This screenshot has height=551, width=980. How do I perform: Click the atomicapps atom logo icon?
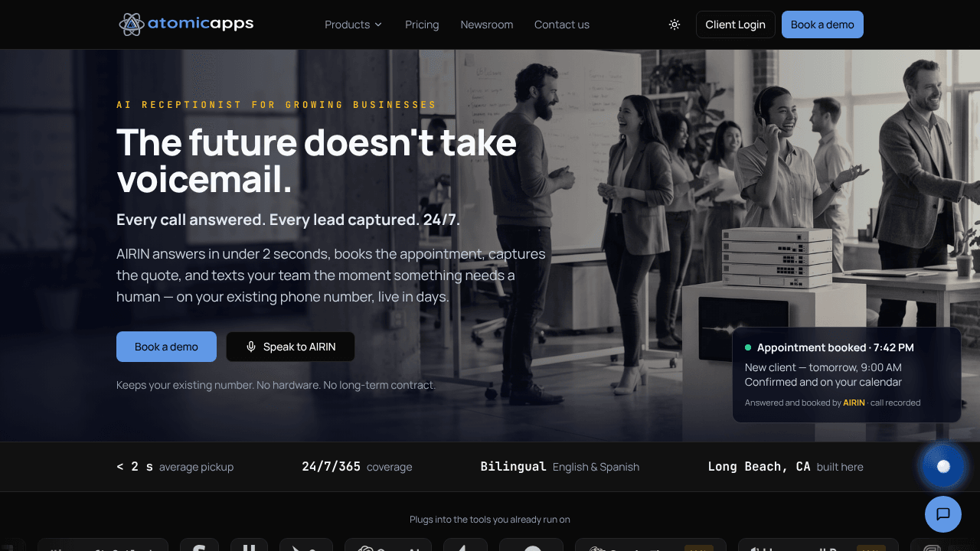coord(132,24)
